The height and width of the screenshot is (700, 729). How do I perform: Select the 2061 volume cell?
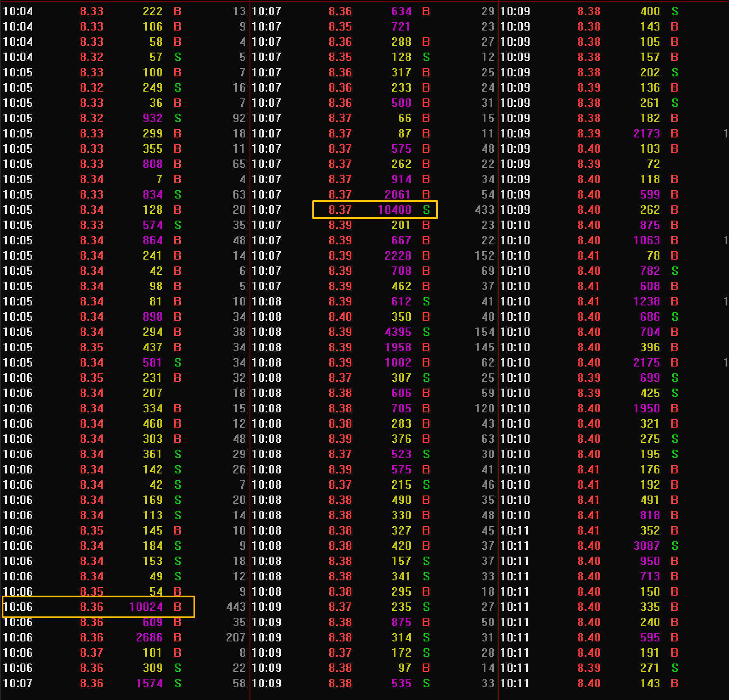(398, 194)
